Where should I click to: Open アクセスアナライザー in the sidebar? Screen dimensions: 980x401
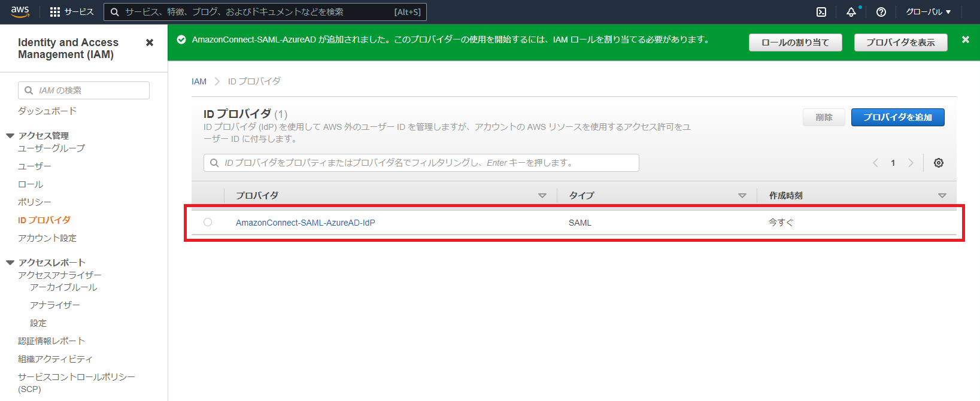60,275
